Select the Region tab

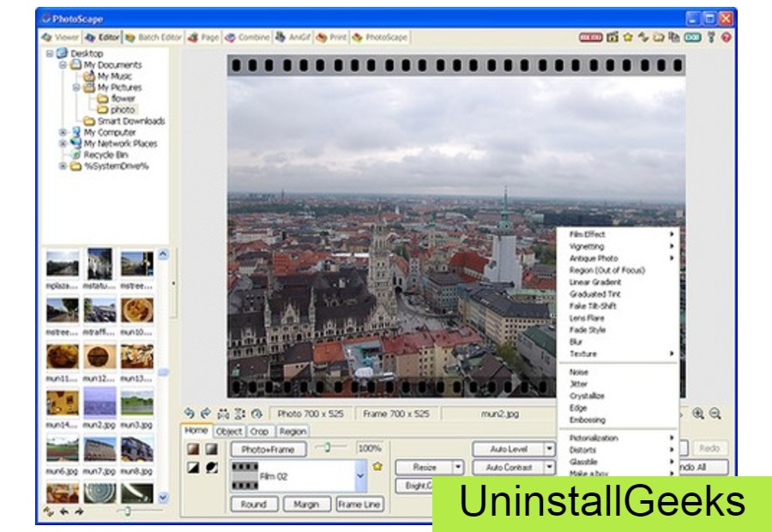click(x=293, y=432)
